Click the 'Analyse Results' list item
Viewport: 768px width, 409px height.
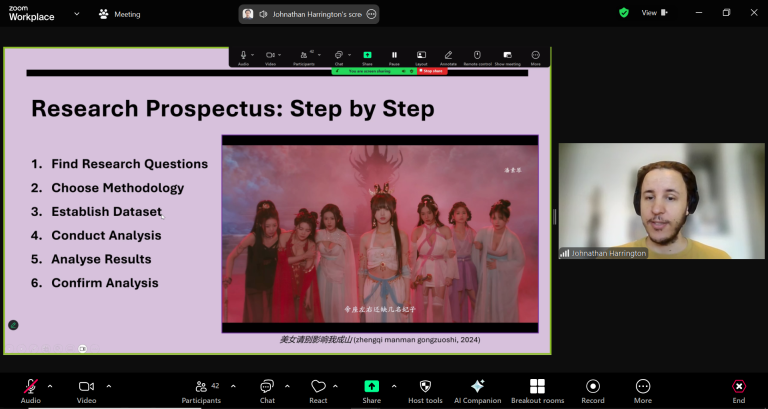point(101,259)
